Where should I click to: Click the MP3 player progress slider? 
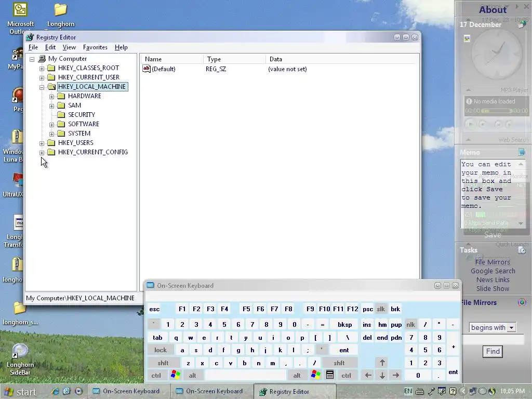pyautogui.click(x=497, y=111)
